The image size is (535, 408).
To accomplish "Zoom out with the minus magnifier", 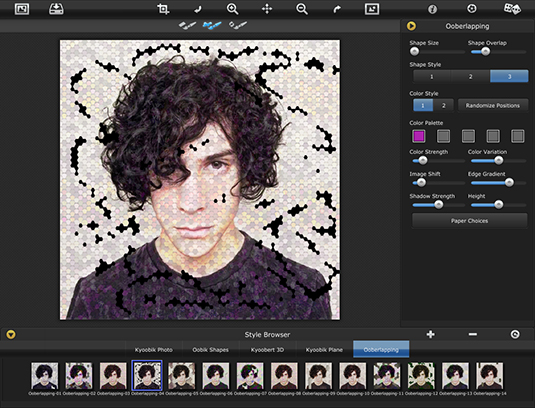I will tap(302, 9).
